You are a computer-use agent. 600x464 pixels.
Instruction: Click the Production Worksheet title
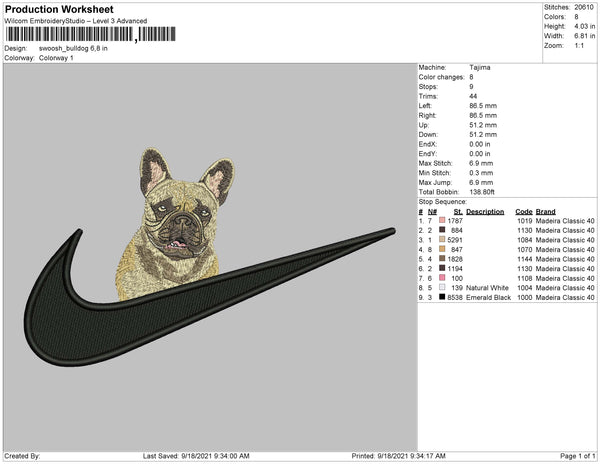pos(59,9)
